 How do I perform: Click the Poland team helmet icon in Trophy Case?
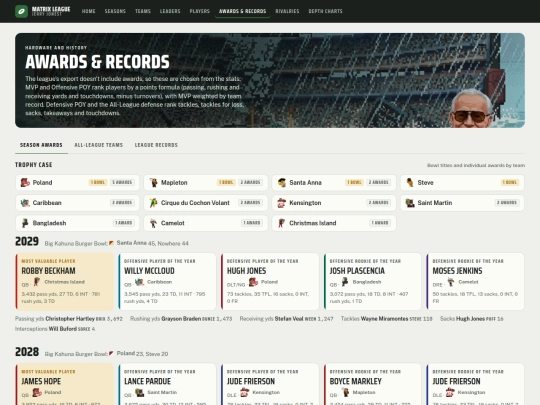pyautogui.click(x=25, y=183)
